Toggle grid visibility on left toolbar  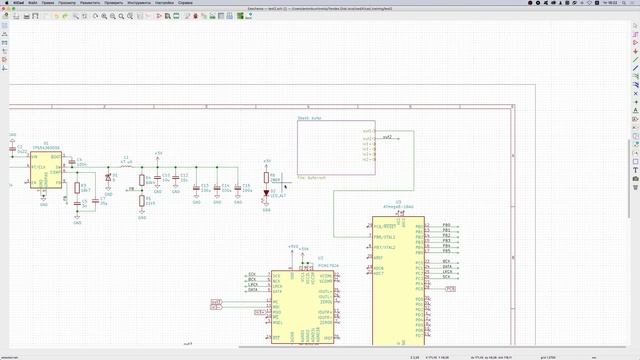(x=4, y=26)
